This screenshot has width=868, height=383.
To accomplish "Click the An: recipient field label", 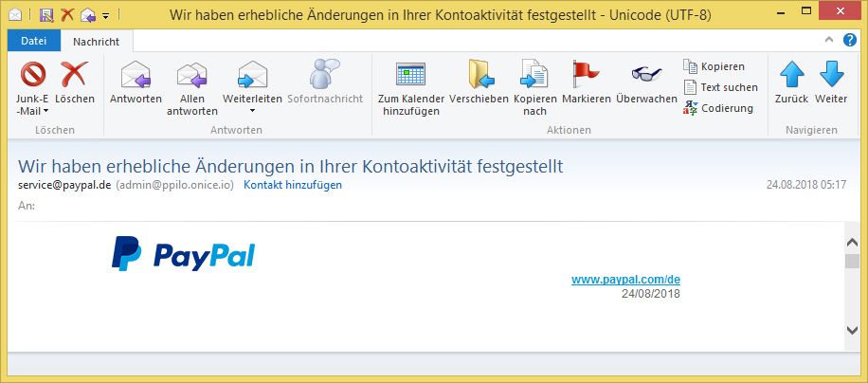I will coord(26,206).
